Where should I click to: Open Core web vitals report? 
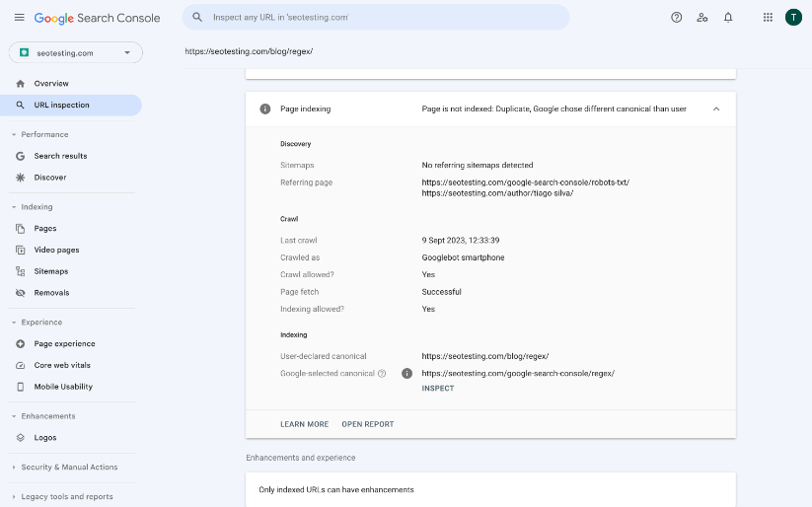(62, 365)
